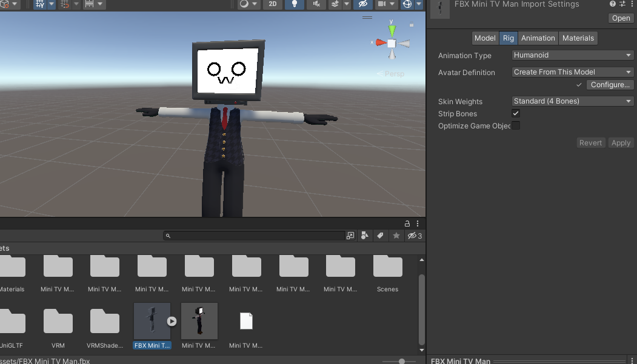
Task: Click Search by Label tag icon
Action: (380, 236)
